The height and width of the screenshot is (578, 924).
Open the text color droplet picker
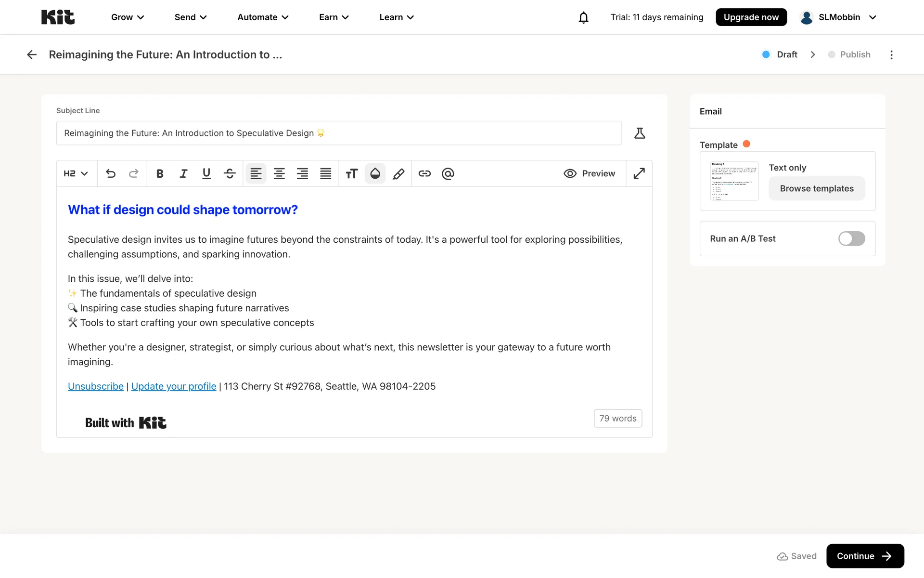375,173
